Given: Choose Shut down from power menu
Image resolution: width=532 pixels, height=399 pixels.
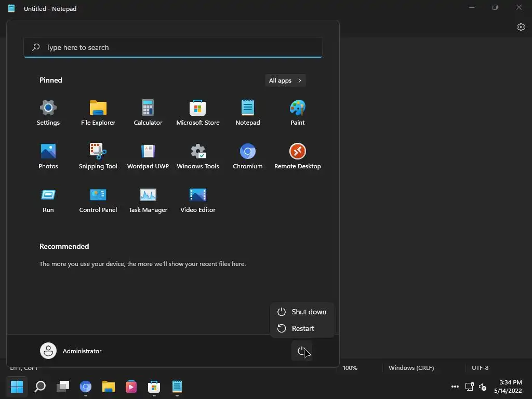Looking at the screenshot, I should tap(302, 312).
